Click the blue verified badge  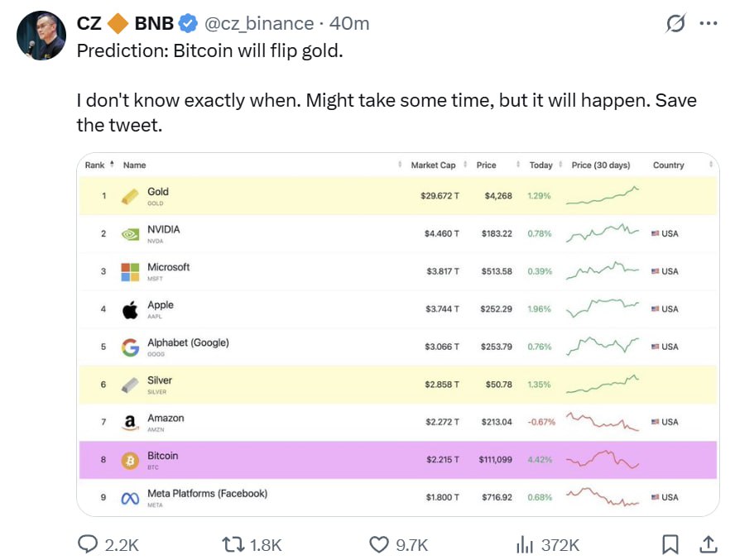coord(188,24)
